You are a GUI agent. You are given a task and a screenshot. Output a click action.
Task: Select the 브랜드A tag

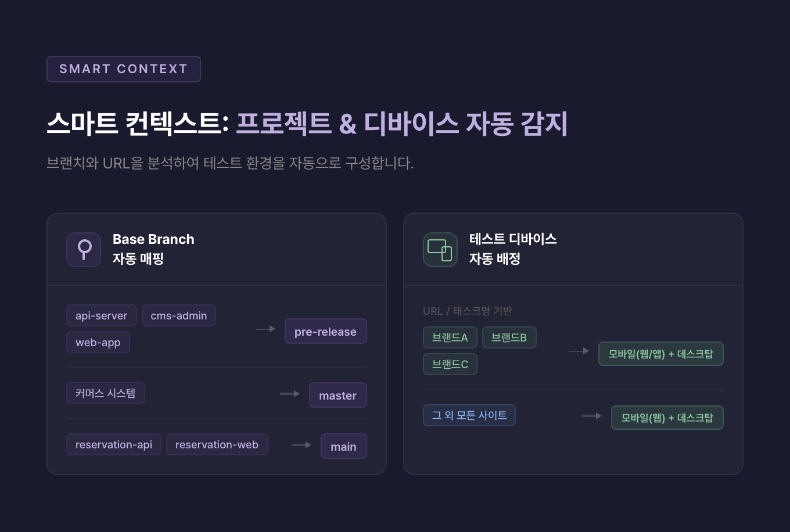click(450, 338)
